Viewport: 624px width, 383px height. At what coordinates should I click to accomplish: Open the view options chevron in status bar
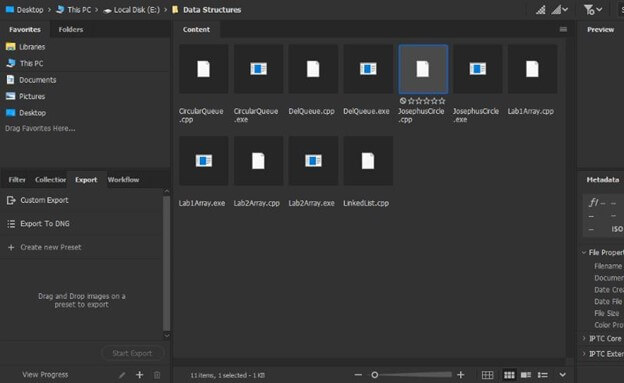coord(562,375)
